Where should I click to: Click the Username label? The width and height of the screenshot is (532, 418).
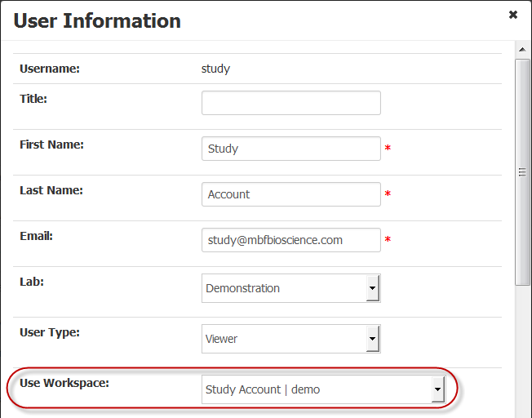point(49,69)
